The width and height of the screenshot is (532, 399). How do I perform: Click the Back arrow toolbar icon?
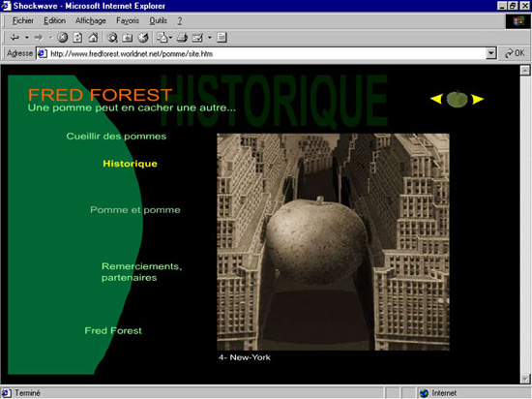[15, 38]
